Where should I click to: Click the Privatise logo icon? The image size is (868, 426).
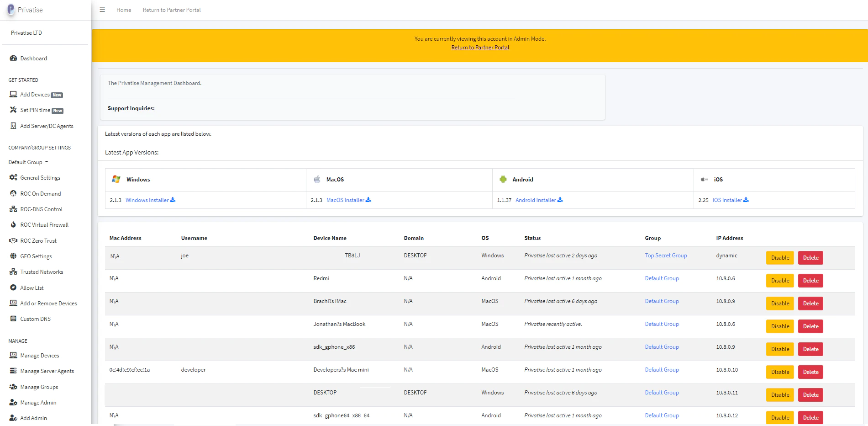click(x=11, y=10)
